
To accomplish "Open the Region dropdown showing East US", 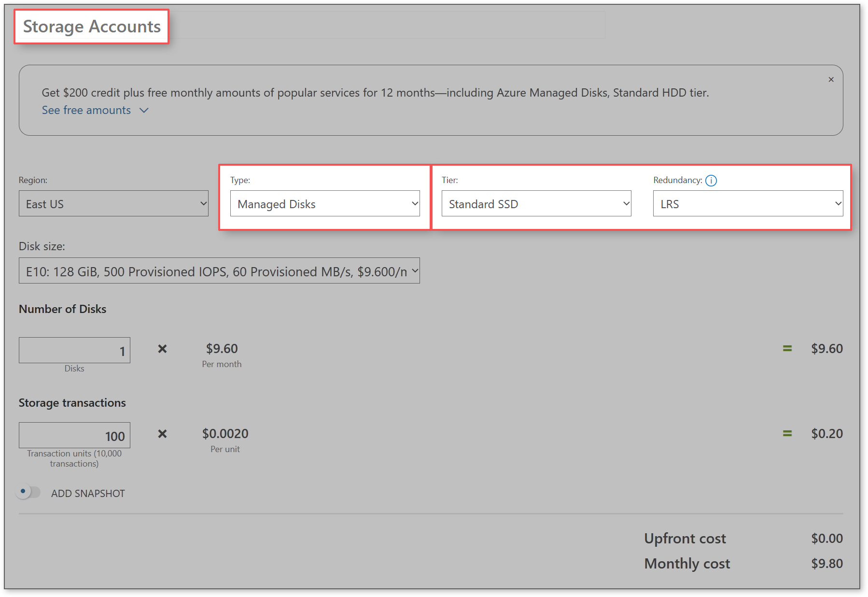I will click(113, 203).
